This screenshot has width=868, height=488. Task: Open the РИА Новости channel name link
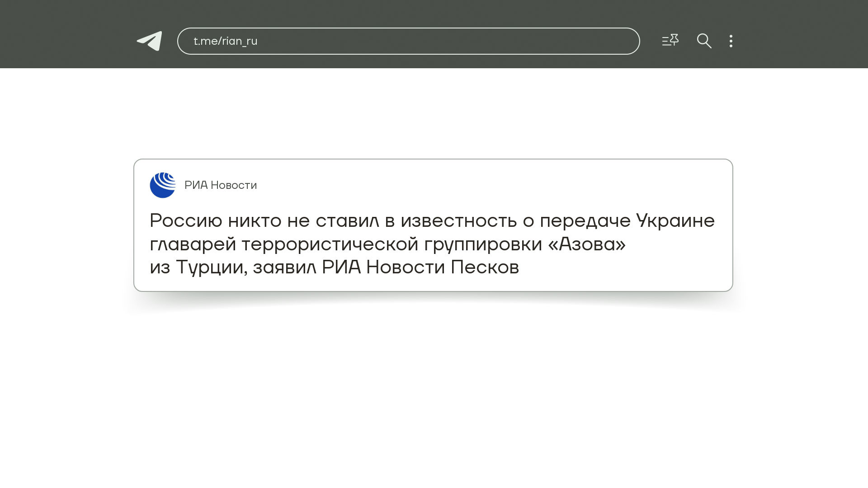221,185
